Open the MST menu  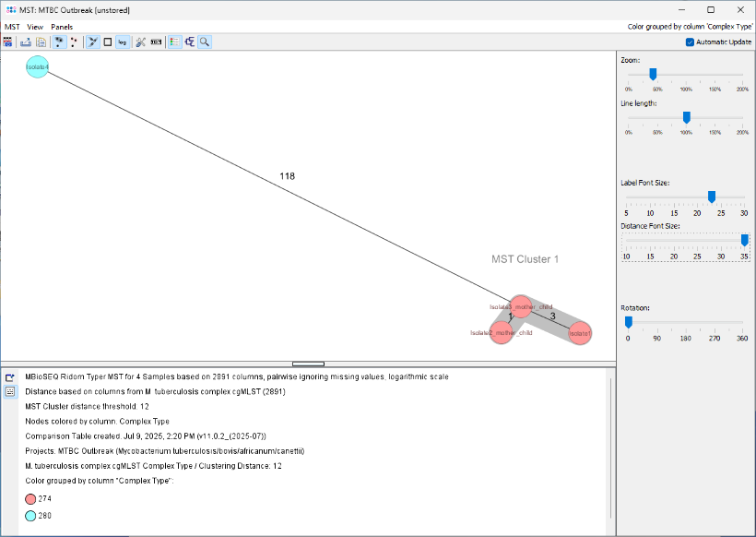pyautogui.click(x=11, y=27)
